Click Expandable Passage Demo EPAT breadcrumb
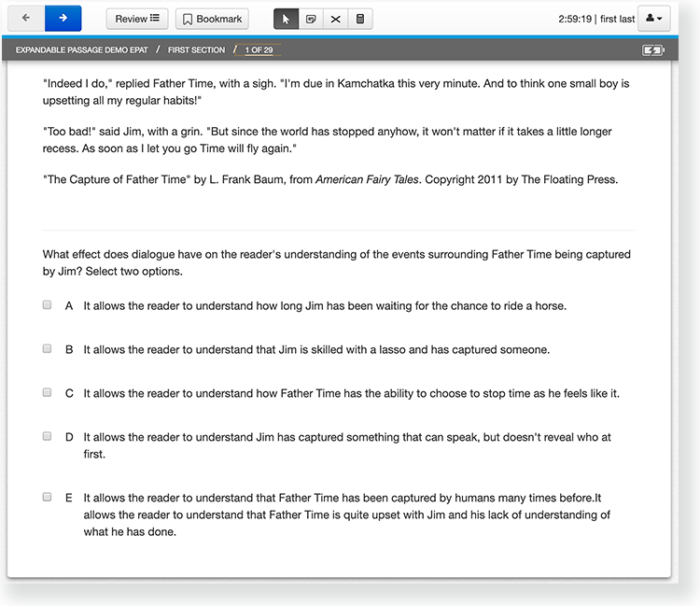 (x=80, y=49)
